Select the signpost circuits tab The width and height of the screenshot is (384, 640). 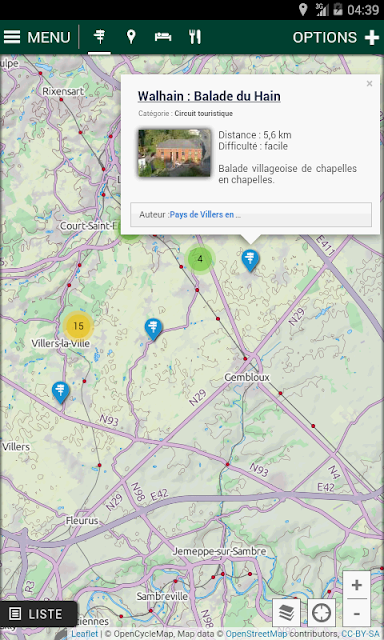pos(99,37)
